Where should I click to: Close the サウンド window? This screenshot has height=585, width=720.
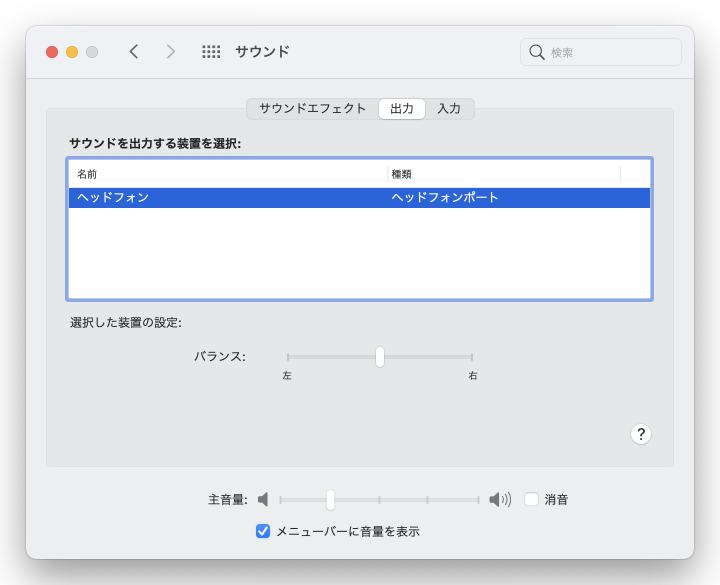click(52, 52)
